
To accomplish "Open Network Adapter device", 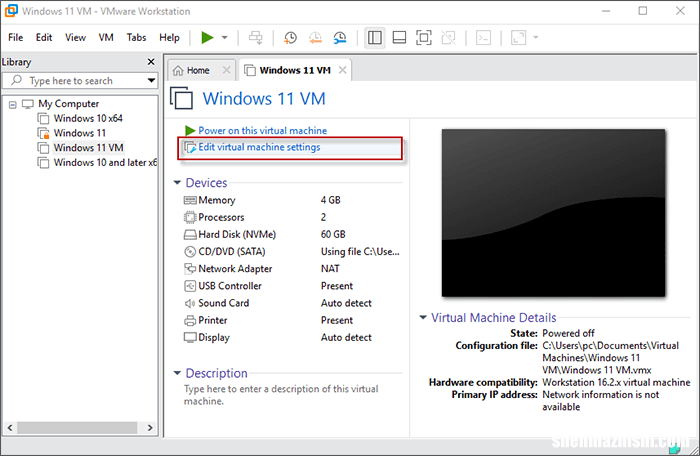I will point(235,269).
